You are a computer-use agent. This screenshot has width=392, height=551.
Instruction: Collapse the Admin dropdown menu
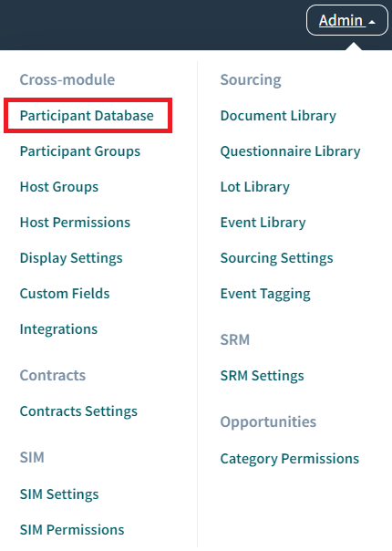pyautogui.click(x=347, y=20)
